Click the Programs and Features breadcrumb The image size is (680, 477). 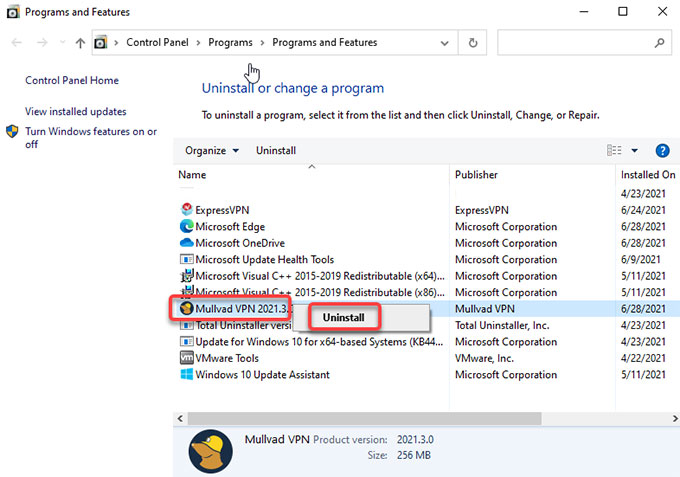[325, 42]
